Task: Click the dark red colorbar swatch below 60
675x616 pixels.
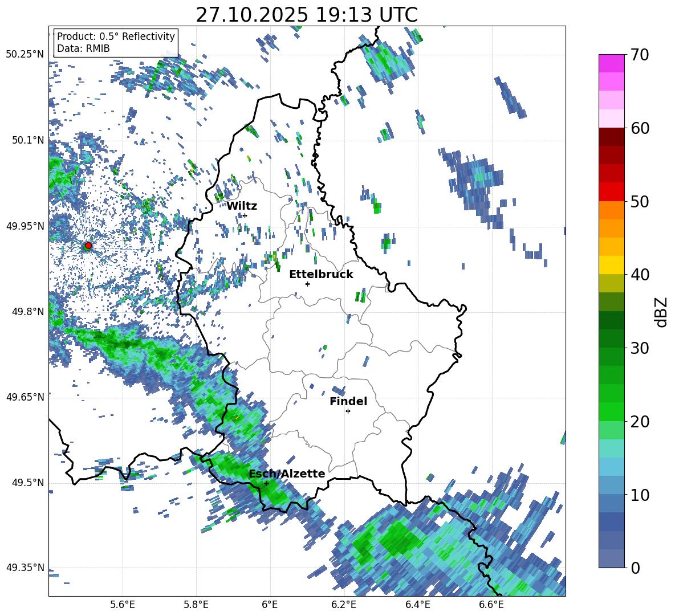Action: (611, 137)
